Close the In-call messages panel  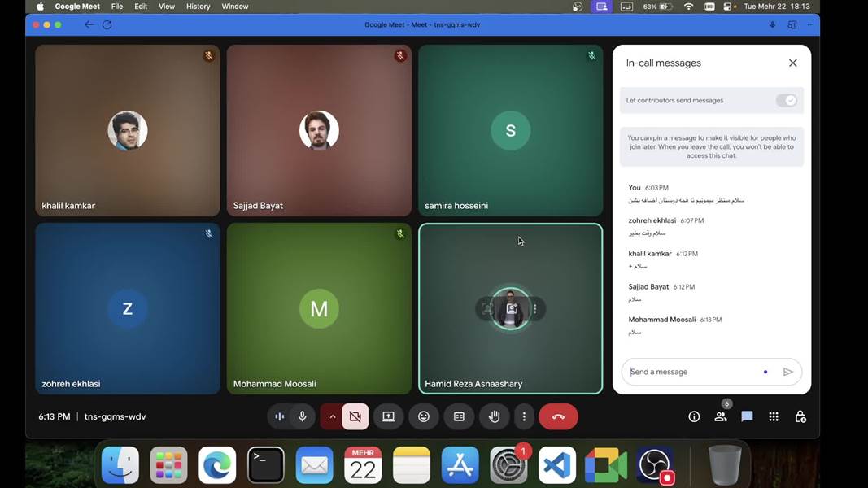[x=792, y=63]
